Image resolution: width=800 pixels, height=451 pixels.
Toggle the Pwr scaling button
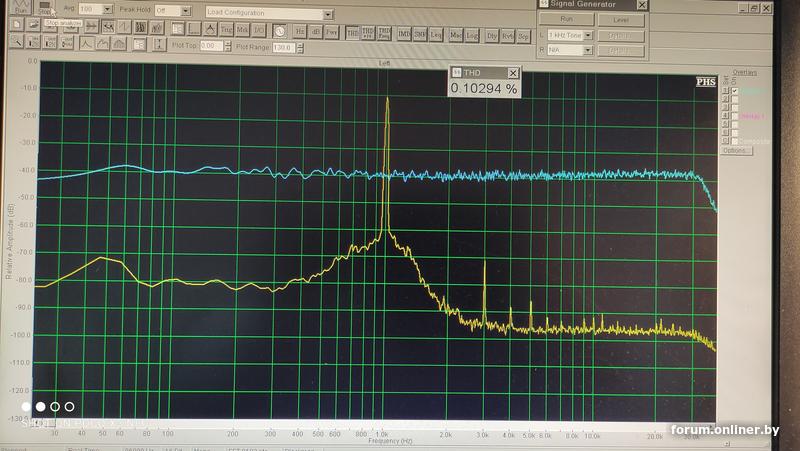pyautogui.click(x=332, y=32)
